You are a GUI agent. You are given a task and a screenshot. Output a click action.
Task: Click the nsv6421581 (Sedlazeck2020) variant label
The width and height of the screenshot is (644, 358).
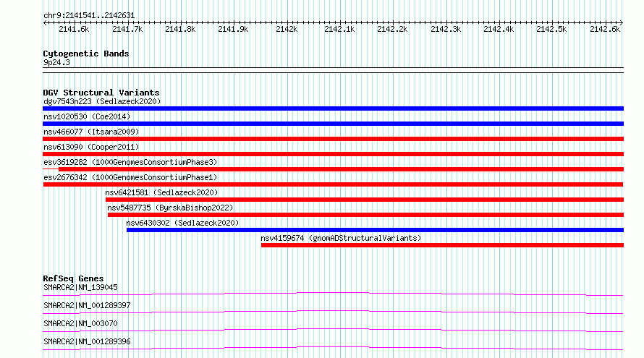point(161,192)
